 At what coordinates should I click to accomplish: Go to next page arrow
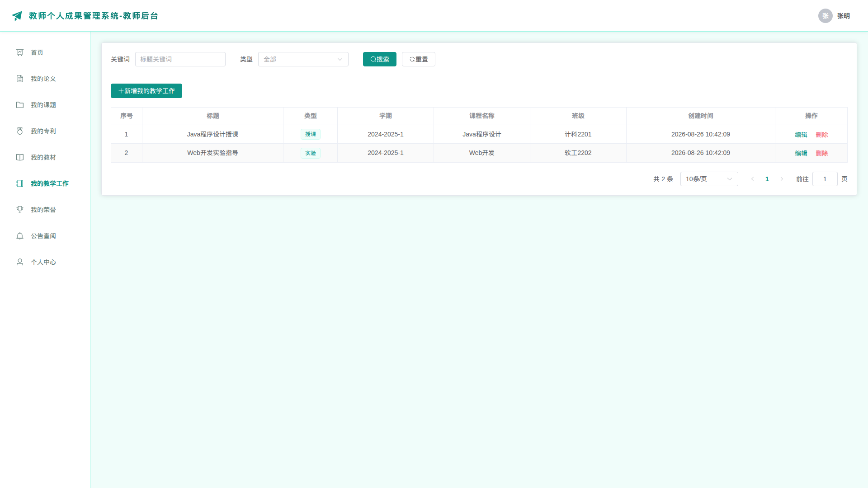(x=782, y=179)
